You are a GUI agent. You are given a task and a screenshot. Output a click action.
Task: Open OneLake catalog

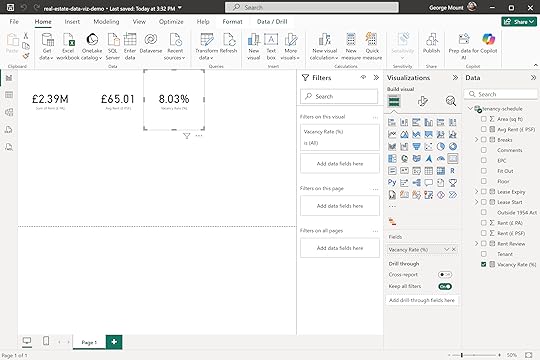pos(92,47)
